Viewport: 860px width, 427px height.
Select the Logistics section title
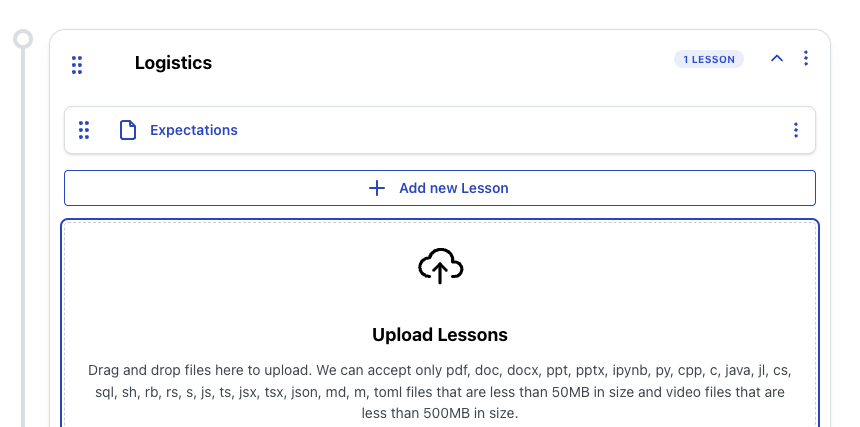pos(173,63)
